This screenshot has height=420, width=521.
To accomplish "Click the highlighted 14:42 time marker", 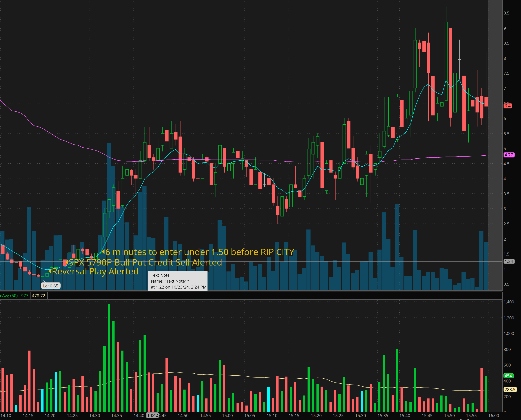I will click(153, 415).
